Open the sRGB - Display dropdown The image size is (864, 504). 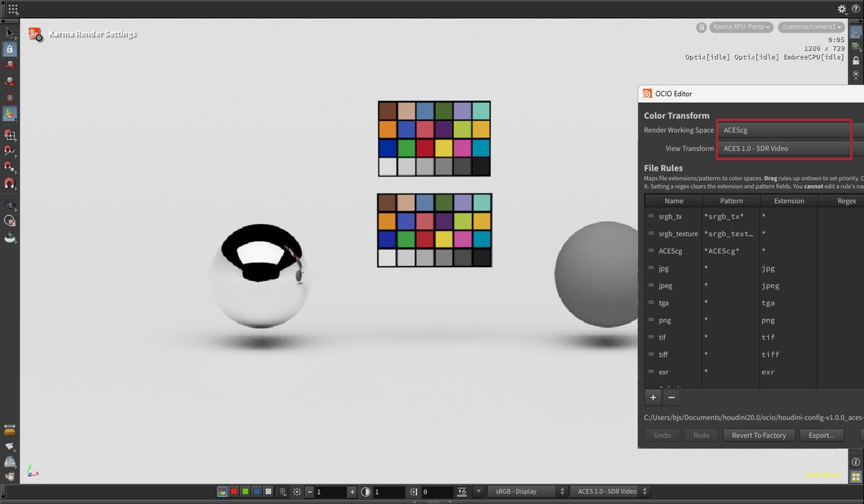coord(528,492)
